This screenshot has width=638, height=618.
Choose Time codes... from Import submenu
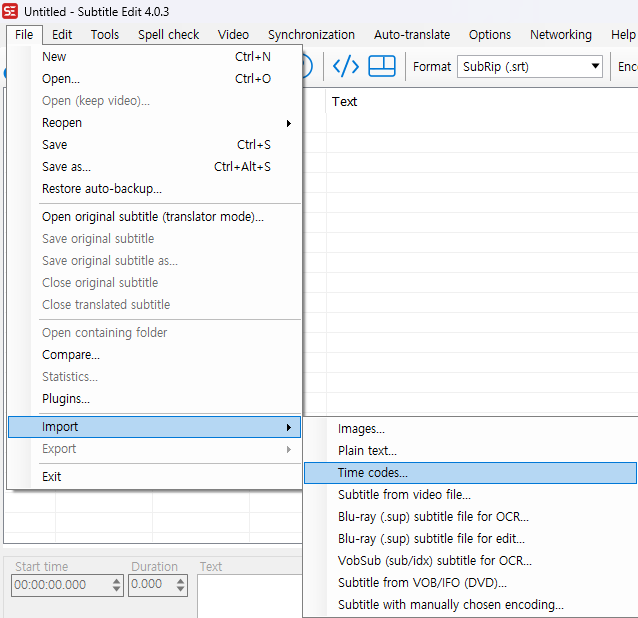(x=372, y=473)
